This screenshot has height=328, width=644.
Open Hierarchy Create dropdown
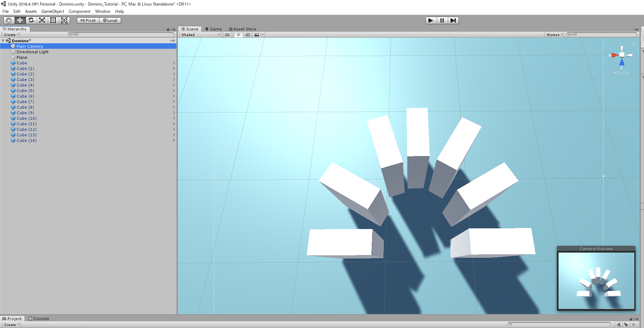[11, 35]
